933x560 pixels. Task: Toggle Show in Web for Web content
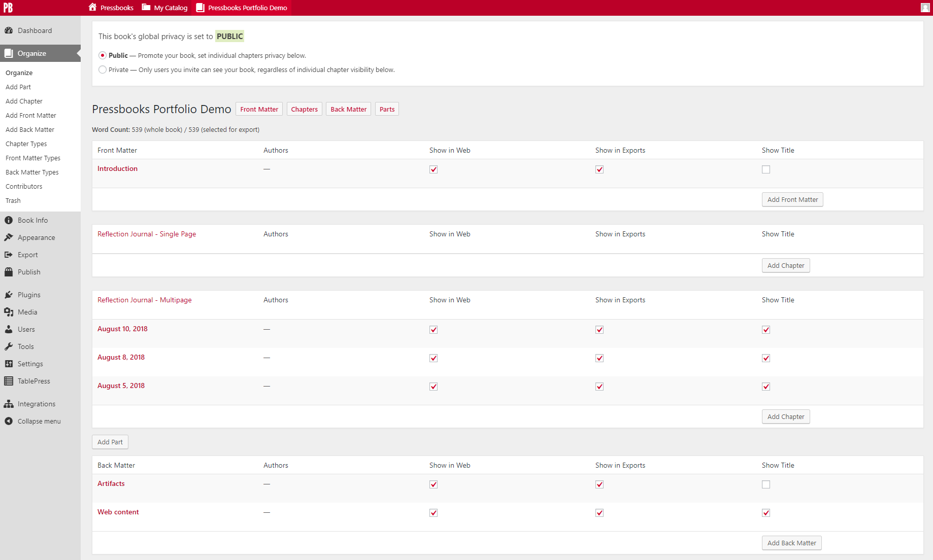(434, 513)
